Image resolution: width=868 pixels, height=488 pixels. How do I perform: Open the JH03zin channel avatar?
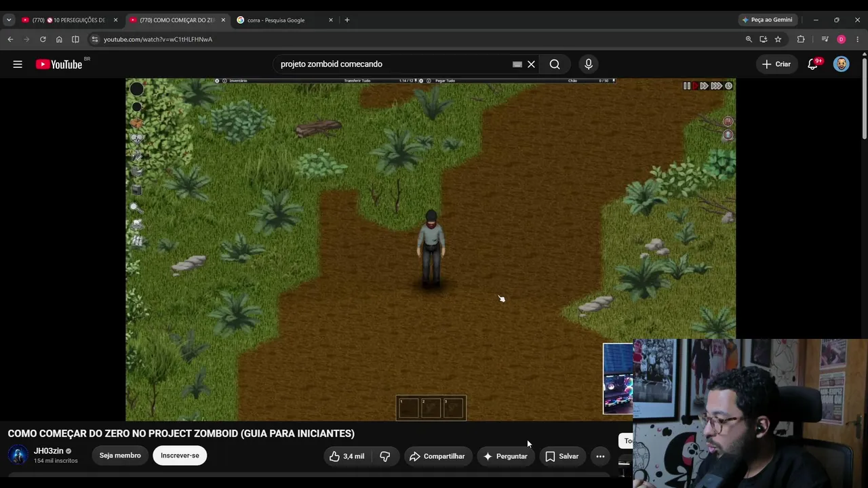click(x=18, y=455)
